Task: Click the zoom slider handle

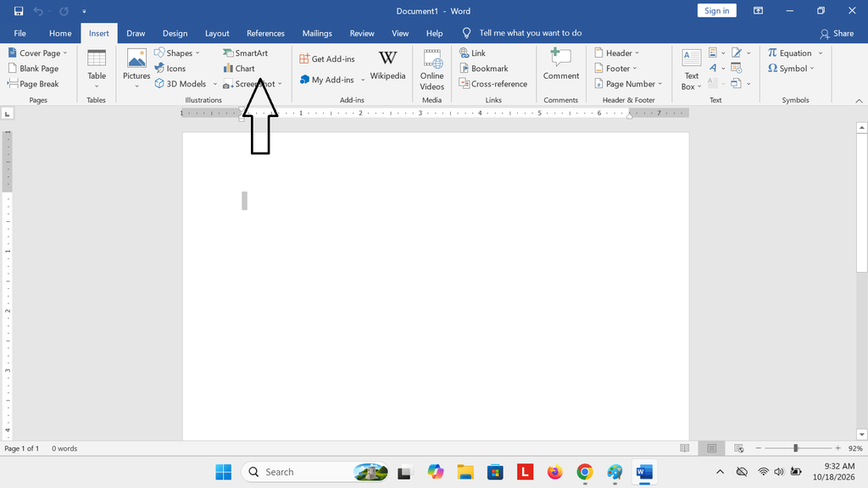Action: 795,448
